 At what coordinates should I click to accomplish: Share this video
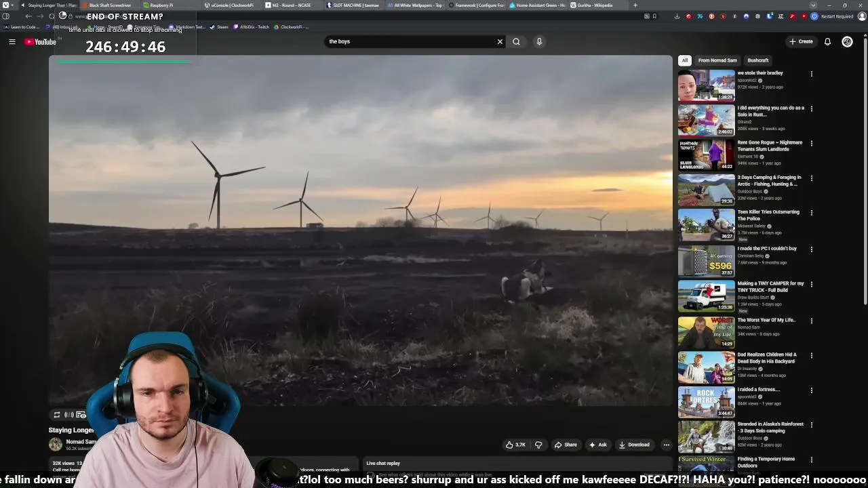(x=566, y=445)
